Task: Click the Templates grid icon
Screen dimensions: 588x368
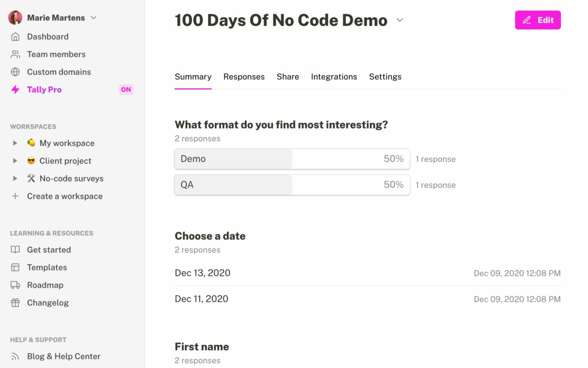Action: click(15, 267)
